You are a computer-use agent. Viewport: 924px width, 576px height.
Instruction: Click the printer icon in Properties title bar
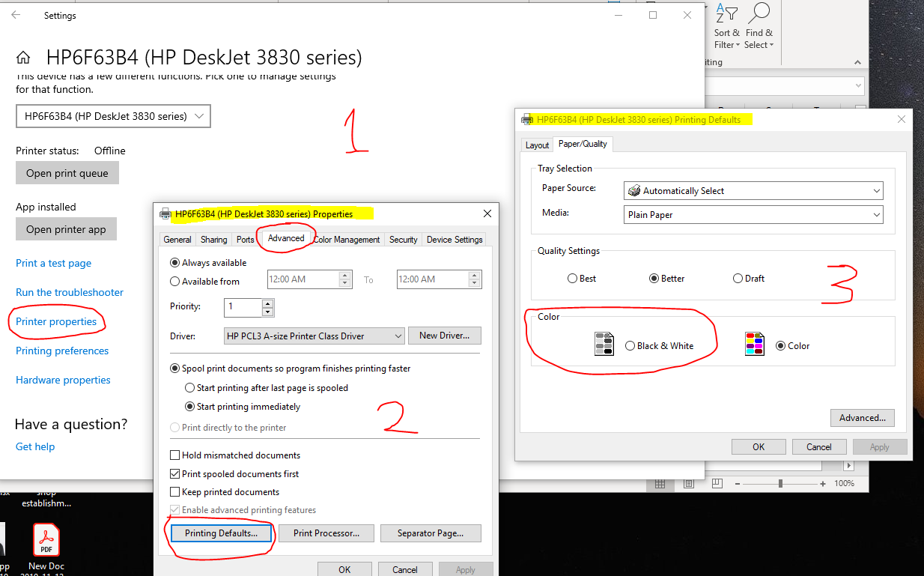click(x=165, y=213)
